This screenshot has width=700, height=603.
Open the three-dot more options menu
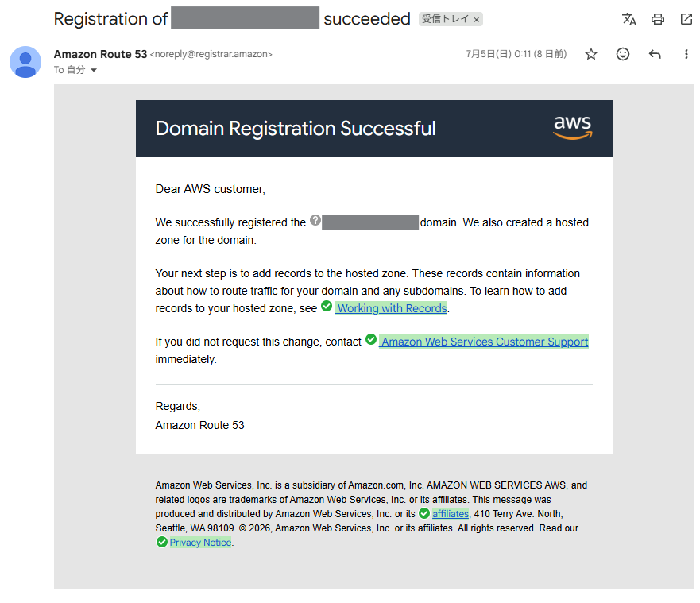pyautogui.click(x=686, y=54)
